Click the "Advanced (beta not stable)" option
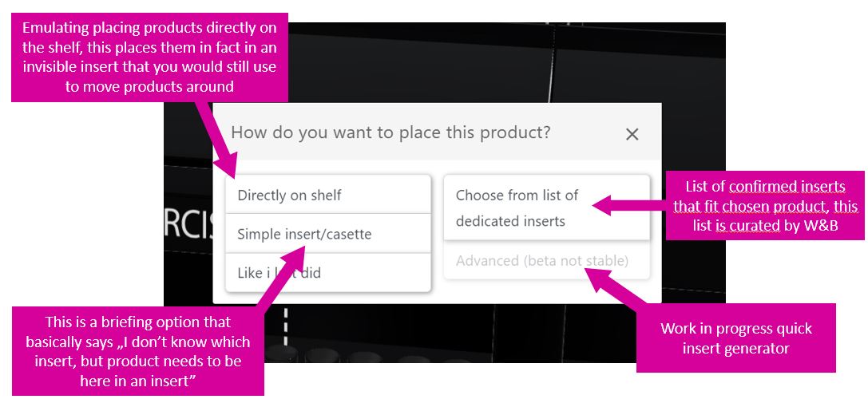This screenshot has width=868, height=403. [541, 261]
